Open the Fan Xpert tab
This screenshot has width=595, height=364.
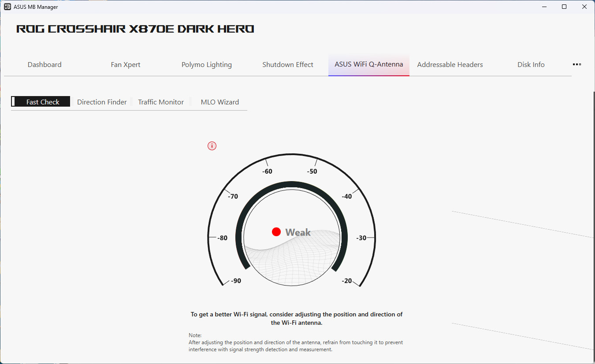coord(126,65)
